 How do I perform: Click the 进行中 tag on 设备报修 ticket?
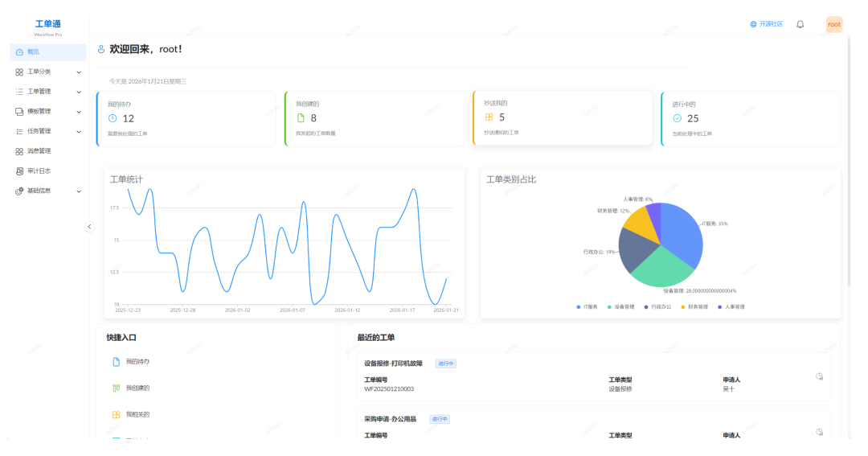[445, 364]
